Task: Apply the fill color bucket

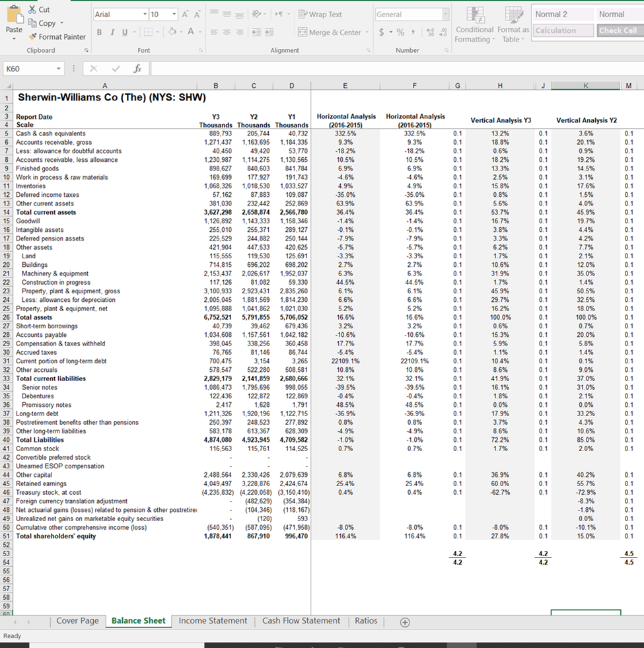Action: [x=172, y=32]
